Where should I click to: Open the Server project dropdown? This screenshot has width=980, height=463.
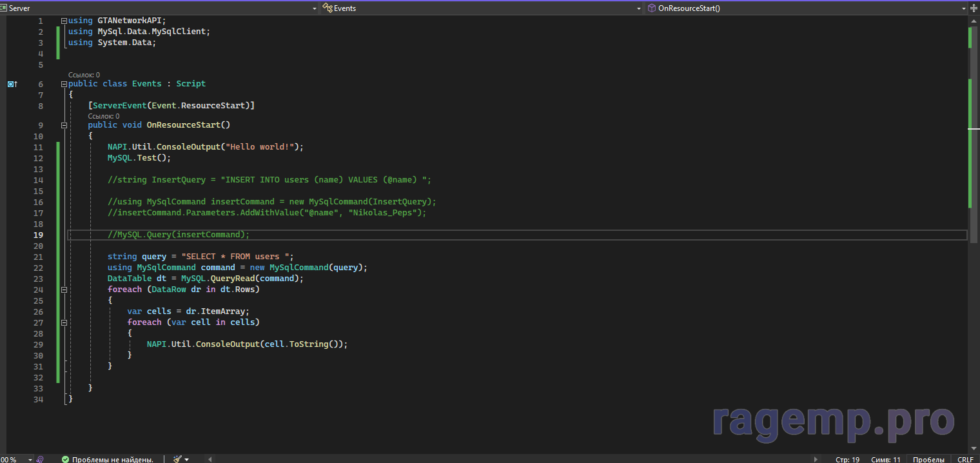click(x=315, y=8)
